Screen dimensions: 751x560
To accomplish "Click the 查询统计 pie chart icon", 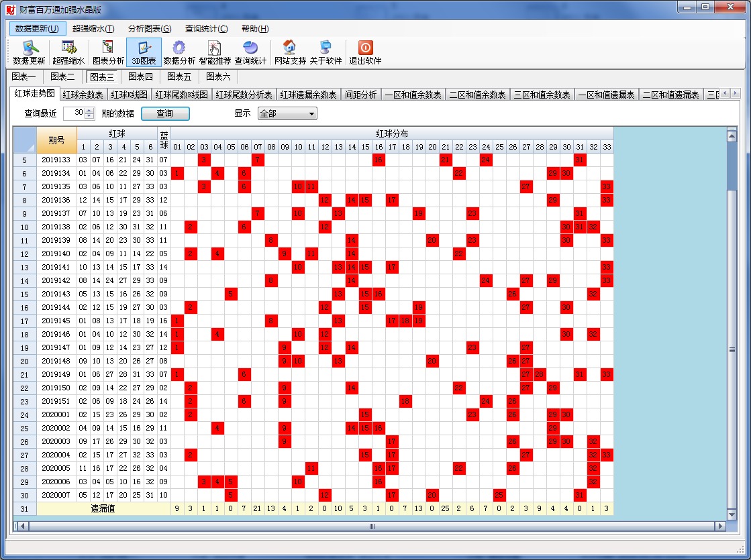I will [x=250, y=52].
